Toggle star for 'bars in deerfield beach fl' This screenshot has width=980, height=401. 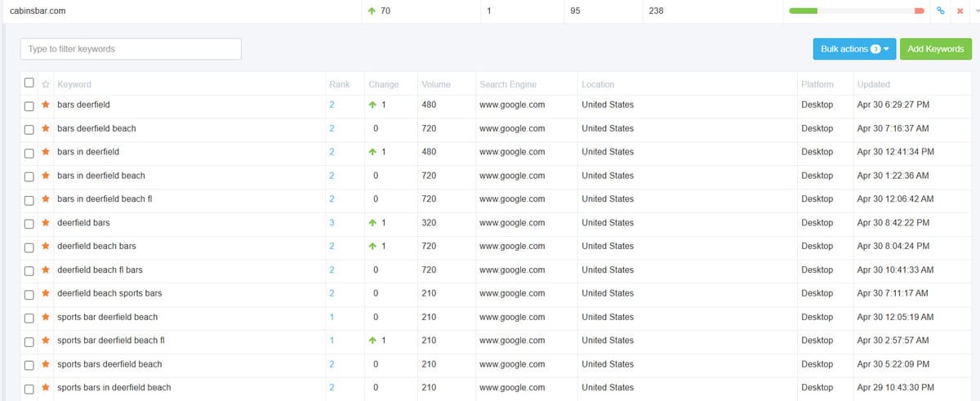click(x=46, y=199)
